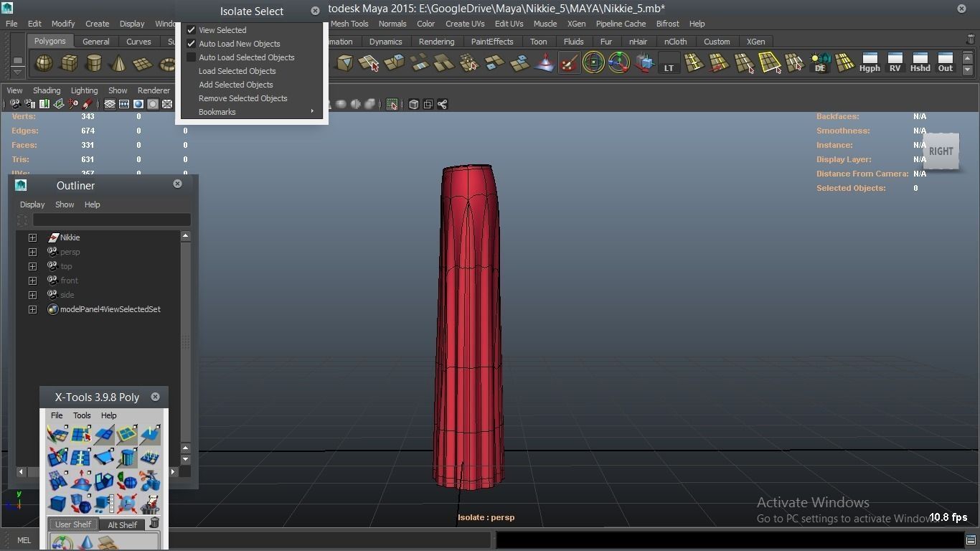Image resolution: width=980 pixels, height=551 pixels.
Task: Create a polygon cone from the shelf
Action: click(118, 64)
